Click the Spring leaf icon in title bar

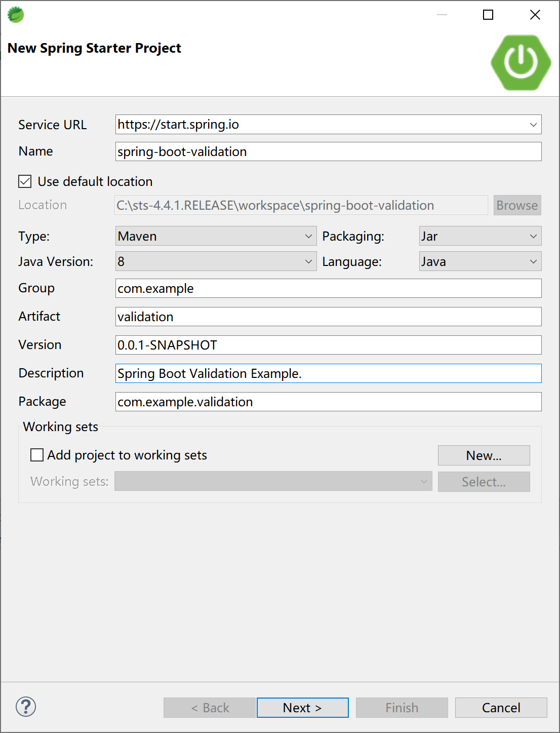tap(16, 15)
